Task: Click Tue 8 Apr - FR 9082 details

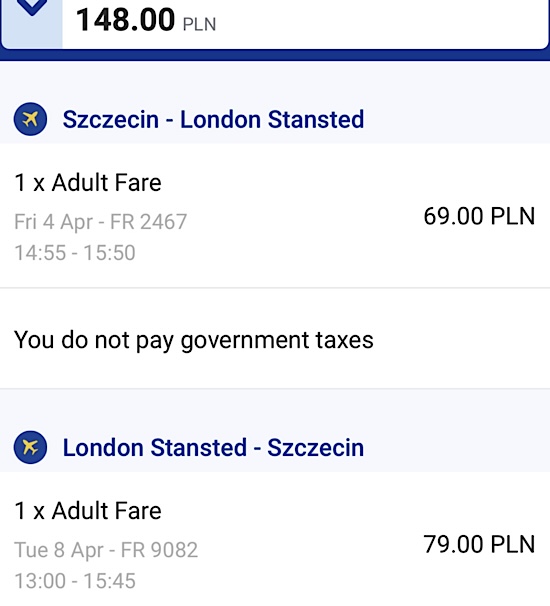Action: (106, 550)
